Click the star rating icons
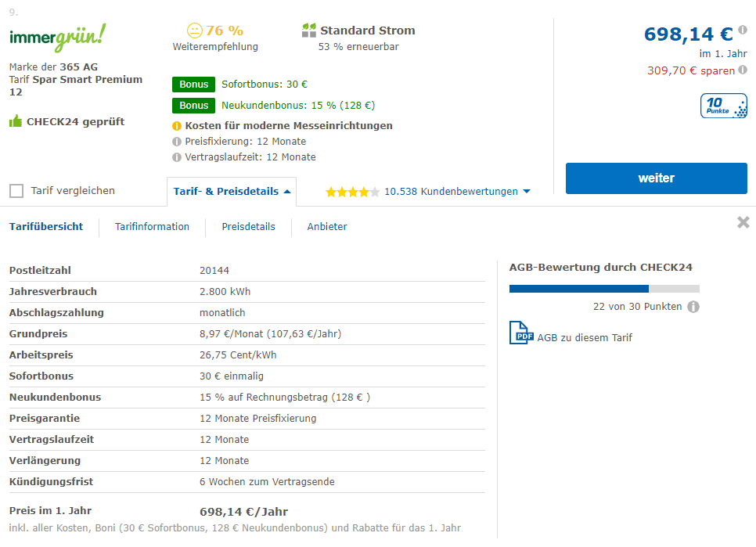The height and width of the screenshot is (547, 756). pos(352,193)
